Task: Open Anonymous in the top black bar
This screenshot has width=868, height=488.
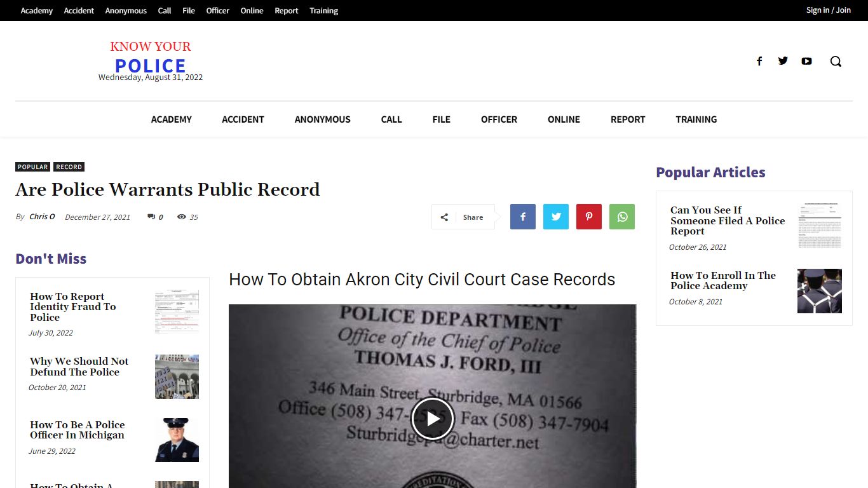Action: tap(126, 11)
